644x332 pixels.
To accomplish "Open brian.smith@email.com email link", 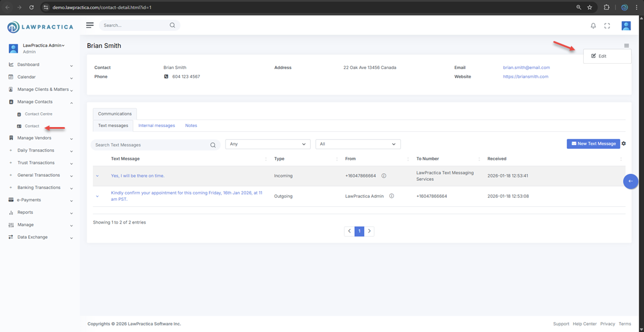I will click(x=526, y=67).
